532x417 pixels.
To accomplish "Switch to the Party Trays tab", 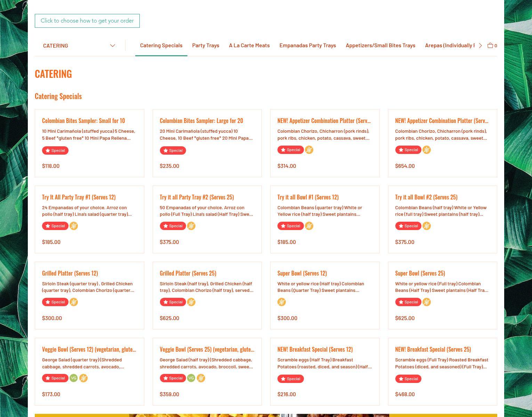I will click(205, 46).
